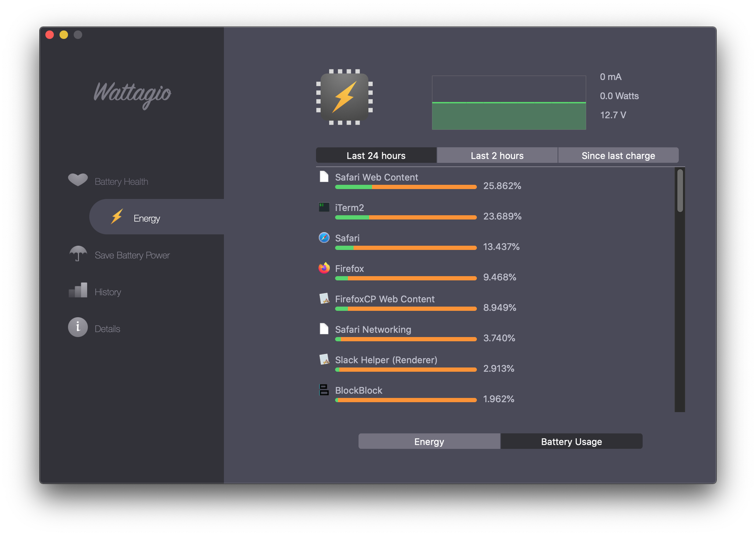Click the Details info icon
Screen dimensions: 756x536
[78, 327]
